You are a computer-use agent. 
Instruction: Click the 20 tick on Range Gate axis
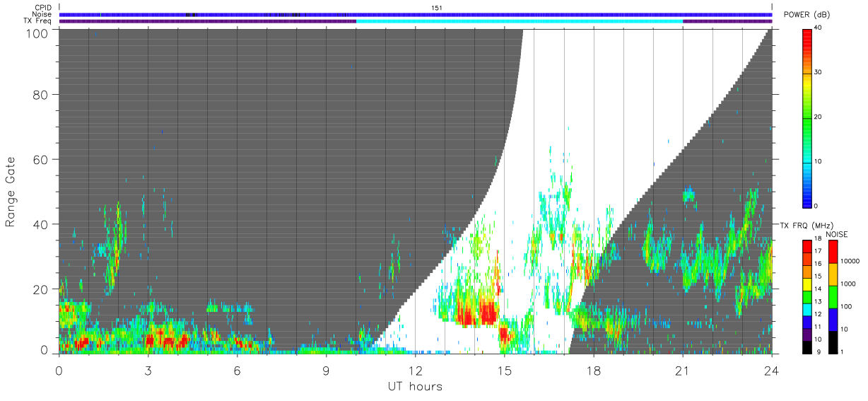pyautogui.click(x=41, y=290)
